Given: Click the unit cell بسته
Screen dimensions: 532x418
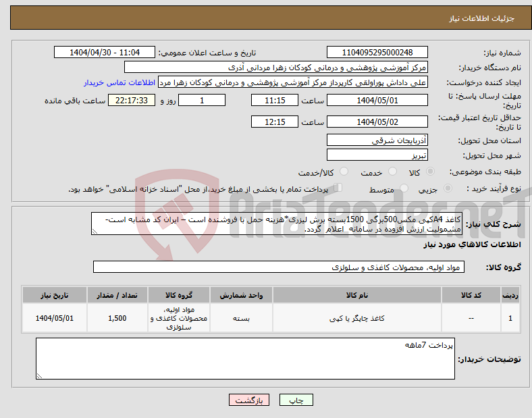Looking at the screenshot, I should pos(241,318).
